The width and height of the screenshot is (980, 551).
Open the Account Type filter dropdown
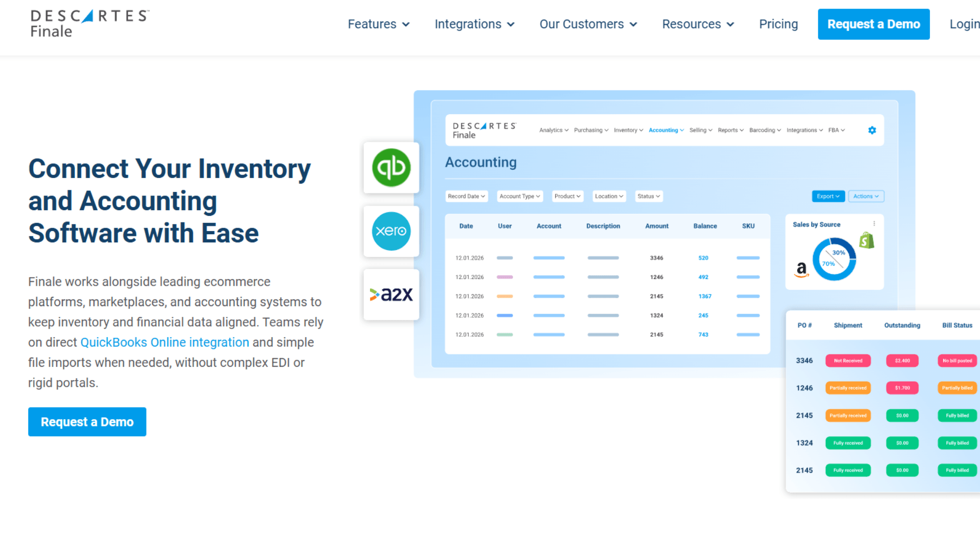pyautogui.click(x=520, y=196)
